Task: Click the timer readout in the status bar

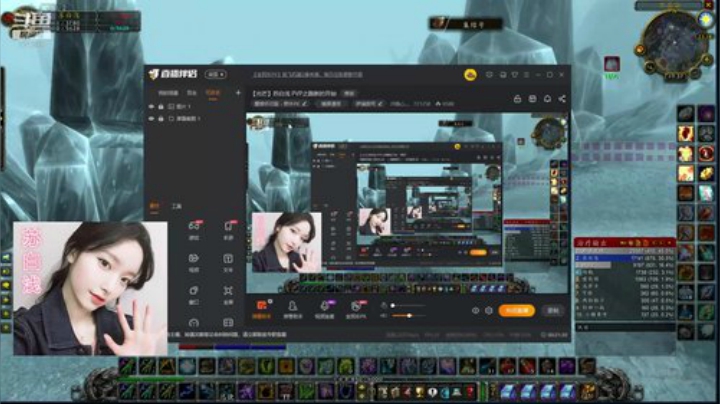Action: (x=554, y=335)
